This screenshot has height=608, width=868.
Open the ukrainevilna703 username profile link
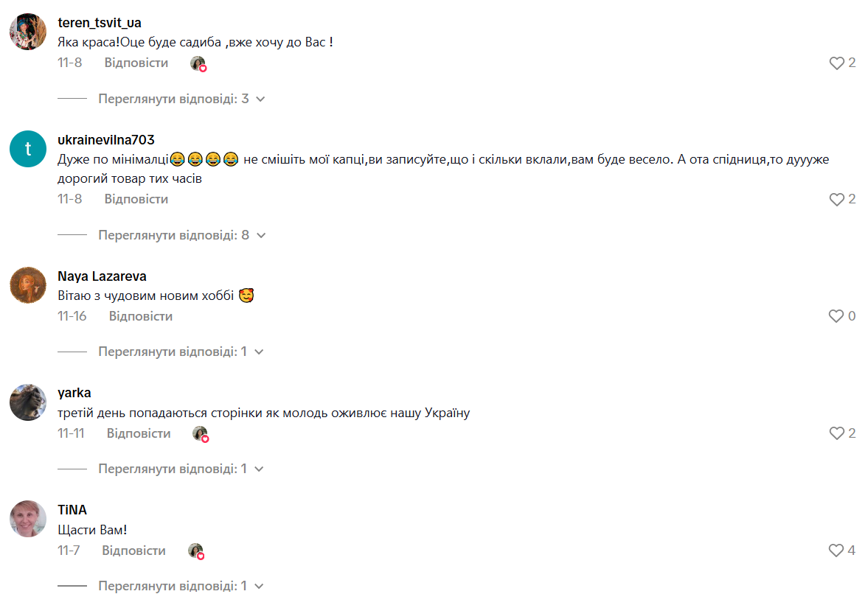tap(105, 140)
